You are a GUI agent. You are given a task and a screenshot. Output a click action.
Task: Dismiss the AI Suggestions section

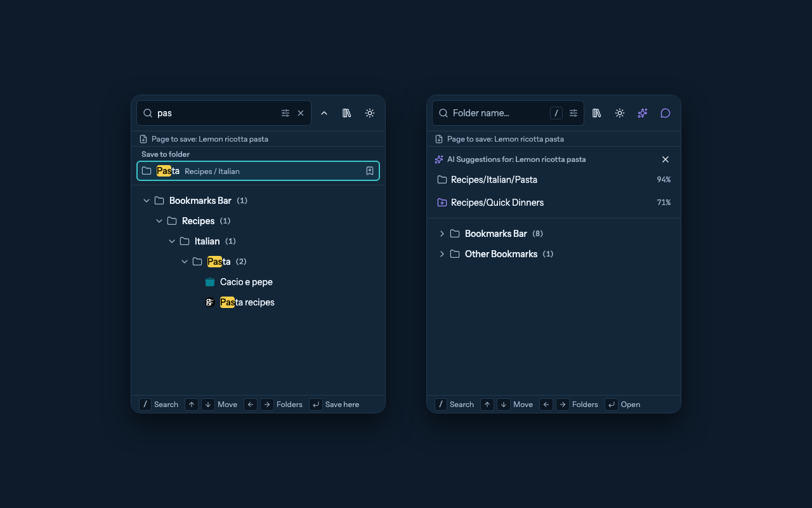pyautogui.click(x=665, y=159)
